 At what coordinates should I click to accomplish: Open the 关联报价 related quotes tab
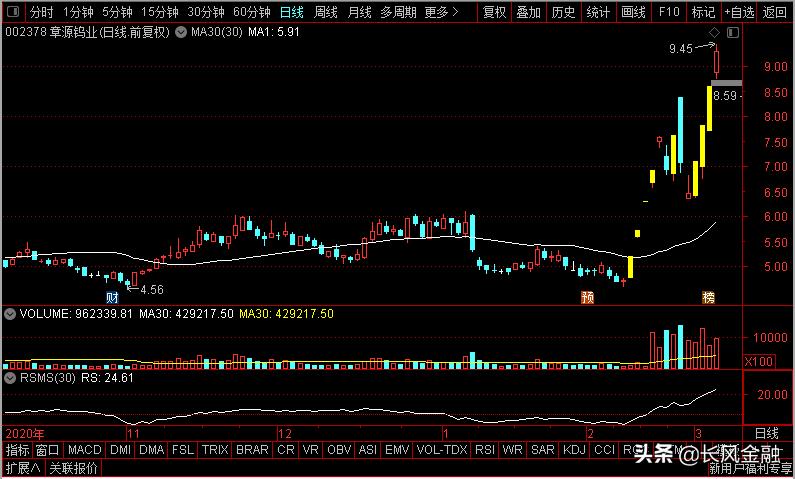tap(74, 468)
